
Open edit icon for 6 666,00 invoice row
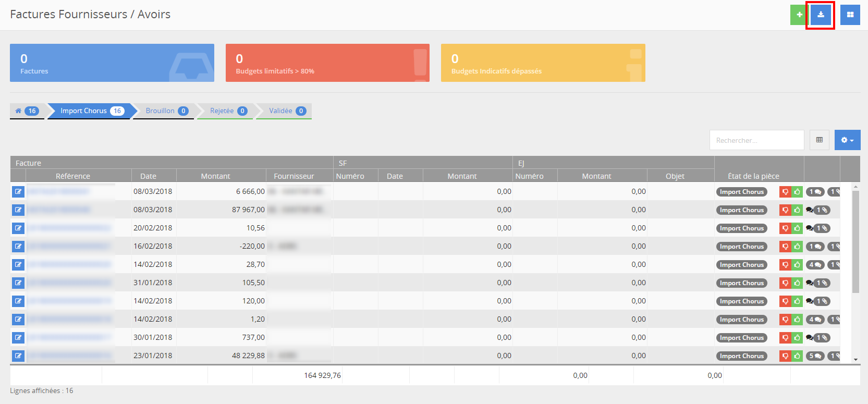click(18, 192)
